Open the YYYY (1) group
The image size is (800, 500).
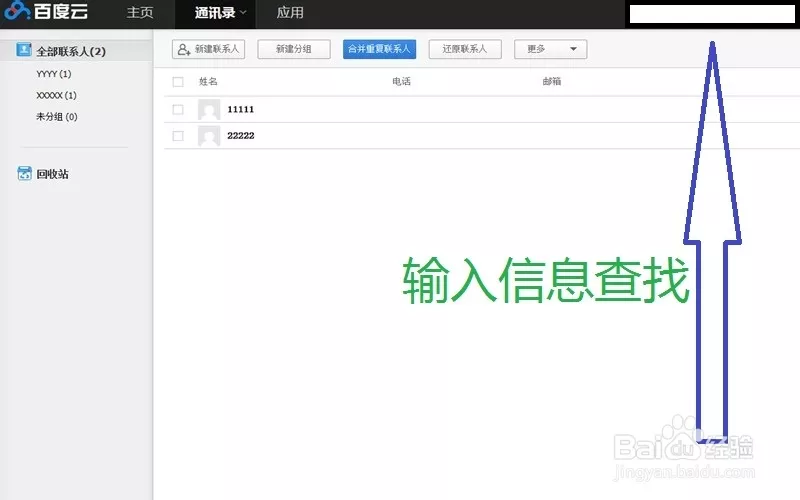(x=54, y=74)
